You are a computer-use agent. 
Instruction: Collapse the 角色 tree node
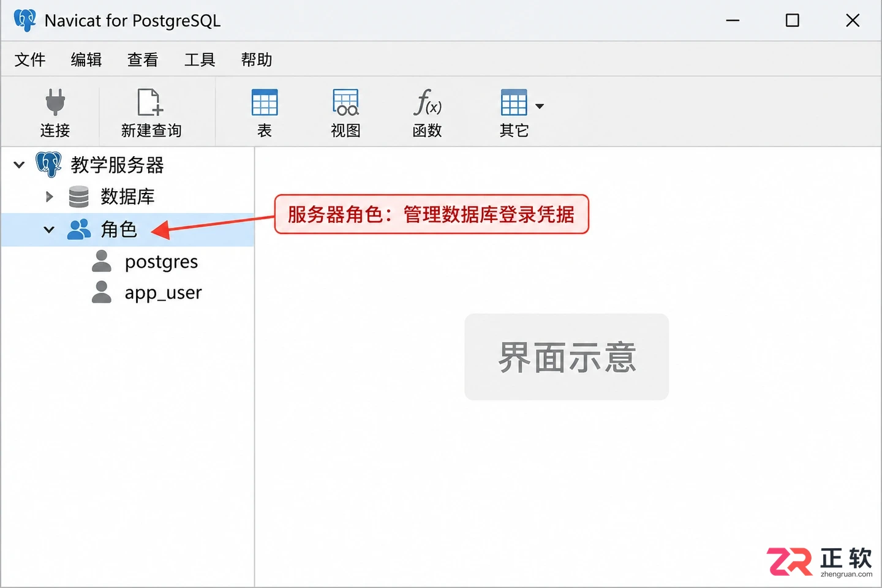click(x=49, y=230)
